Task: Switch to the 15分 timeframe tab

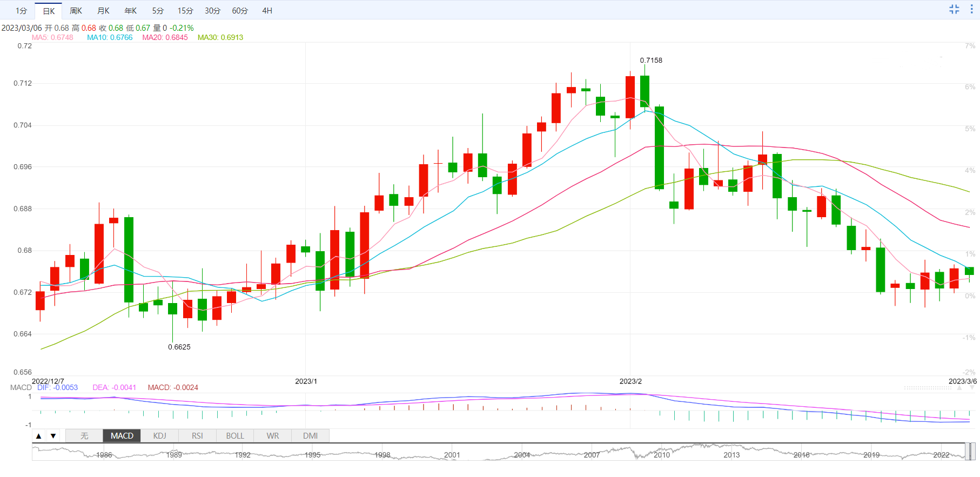Action: click(185, 11)
